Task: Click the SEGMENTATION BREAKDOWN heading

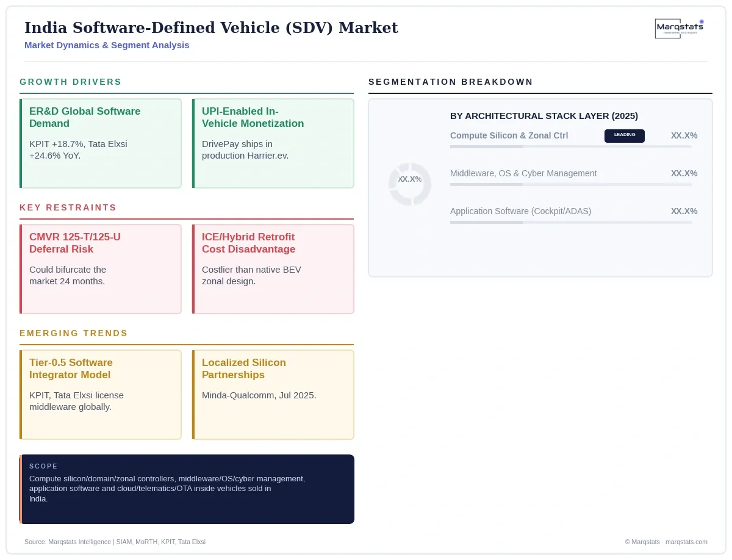Action: click(451, 82)
